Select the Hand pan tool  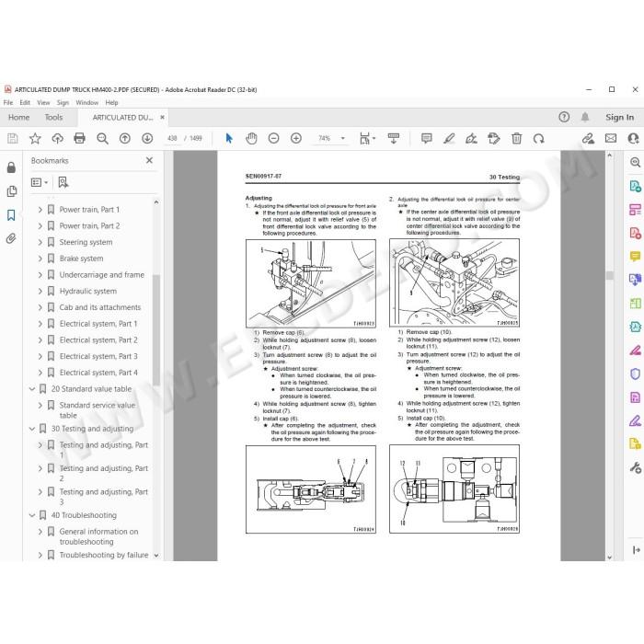tap(251, 138)
